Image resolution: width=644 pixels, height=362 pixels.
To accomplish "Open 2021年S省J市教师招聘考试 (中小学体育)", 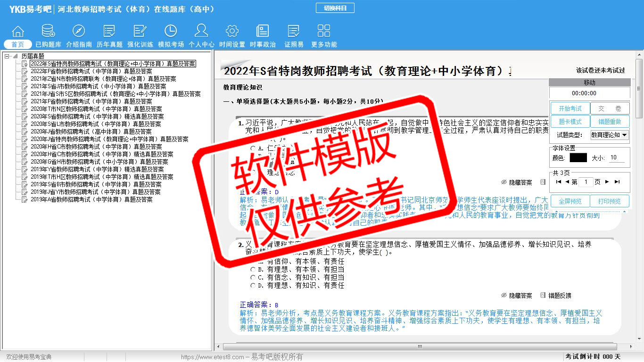I will pos(98,86).
